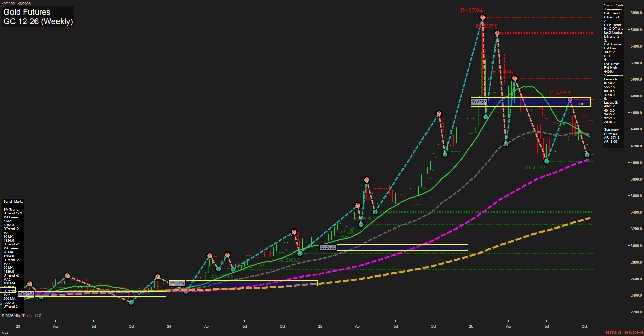Screen dimensions: 644x336
Task: Click the Pvt. Trend: entry in Swing Pivots
Action: pyautogui.click(x=612, y=13)
